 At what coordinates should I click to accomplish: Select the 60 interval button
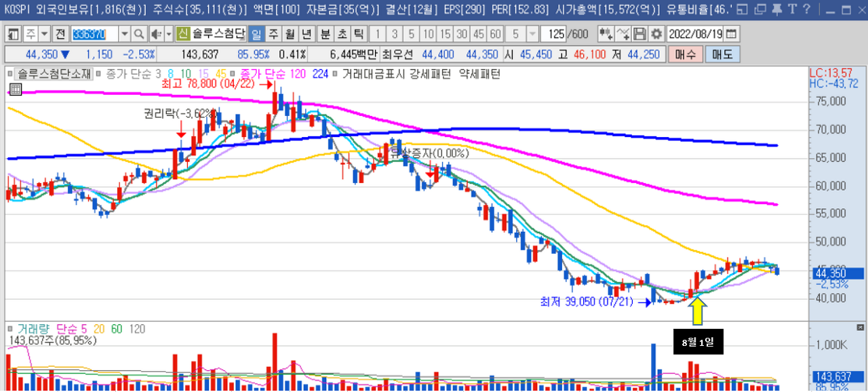[x=495, y=34]
